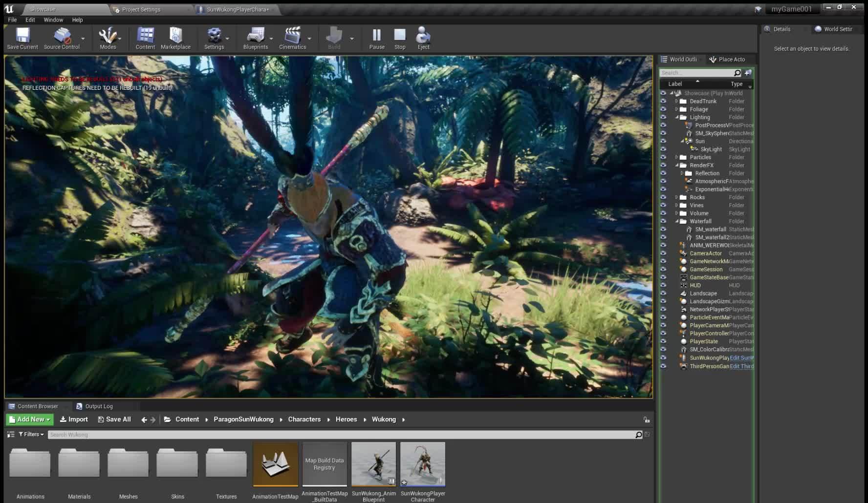The height and width of the screenshot is (503, 868).
Task: Click the World Outliner search magnifier icon
Action: point(737,73)
